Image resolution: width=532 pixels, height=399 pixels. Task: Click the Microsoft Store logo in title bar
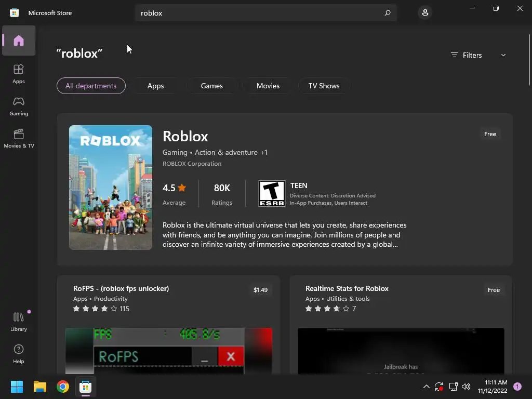(x=14, y=13)
